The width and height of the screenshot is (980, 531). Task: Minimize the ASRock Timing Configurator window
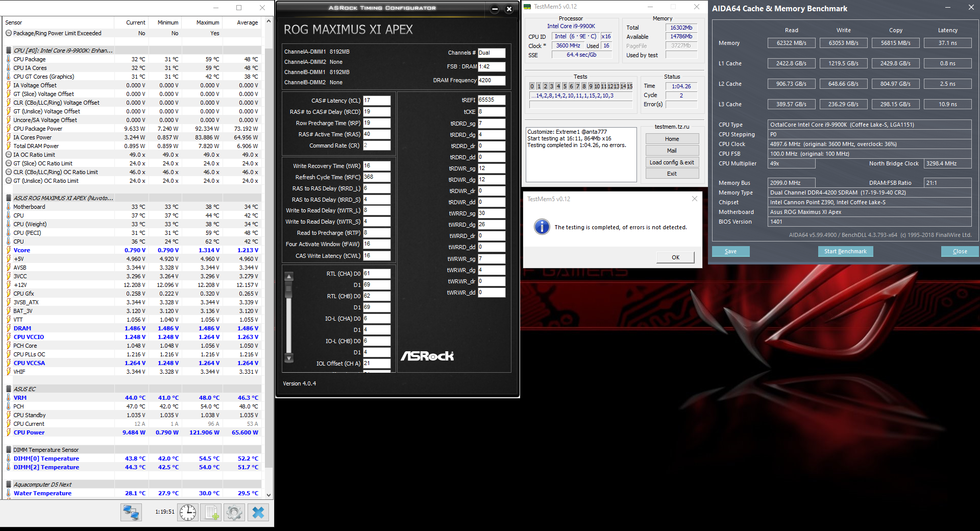click(x=495, y=9)
